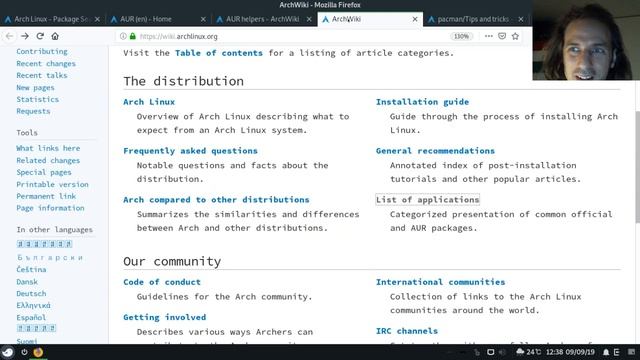Open Statistics in the sidebar
The width and height of the screenshot is (640, 360).
[x=38, y=100]
